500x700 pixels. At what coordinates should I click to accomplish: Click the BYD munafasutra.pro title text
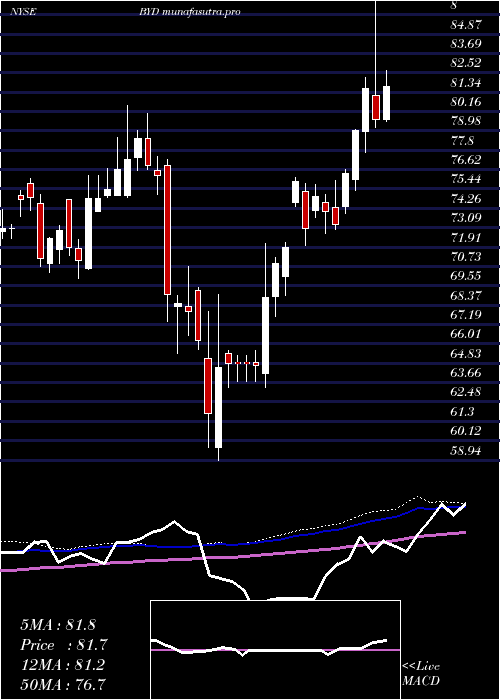click(x=190, y=12)
